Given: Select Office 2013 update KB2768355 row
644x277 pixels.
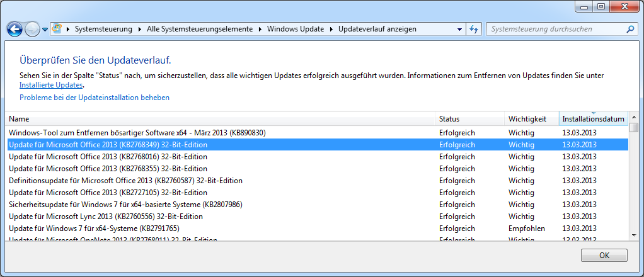Looking at the screenshot, I should 317,168.
